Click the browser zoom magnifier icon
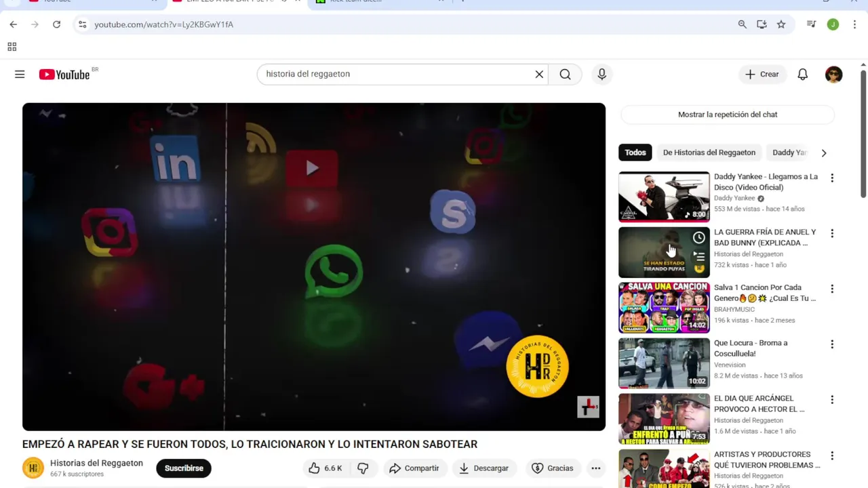 click(742, 24)
